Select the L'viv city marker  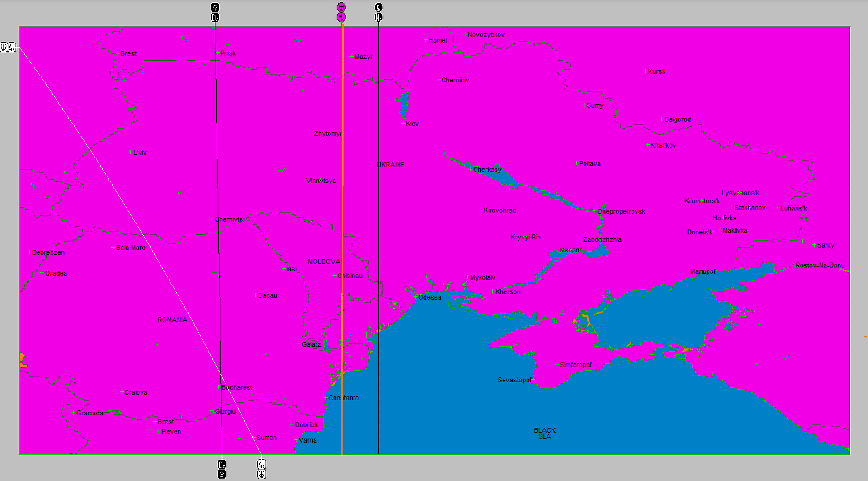click(x=130, y=152)
